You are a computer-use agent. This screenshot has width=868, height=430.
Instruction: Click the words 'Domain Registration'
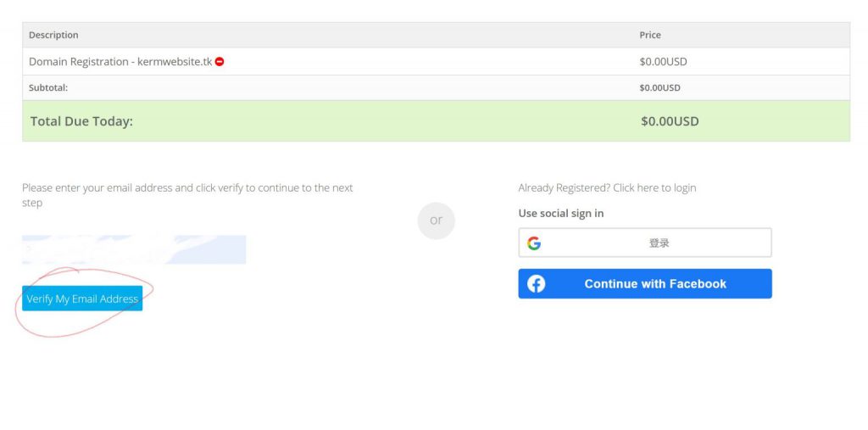click(x=78, y=62)
